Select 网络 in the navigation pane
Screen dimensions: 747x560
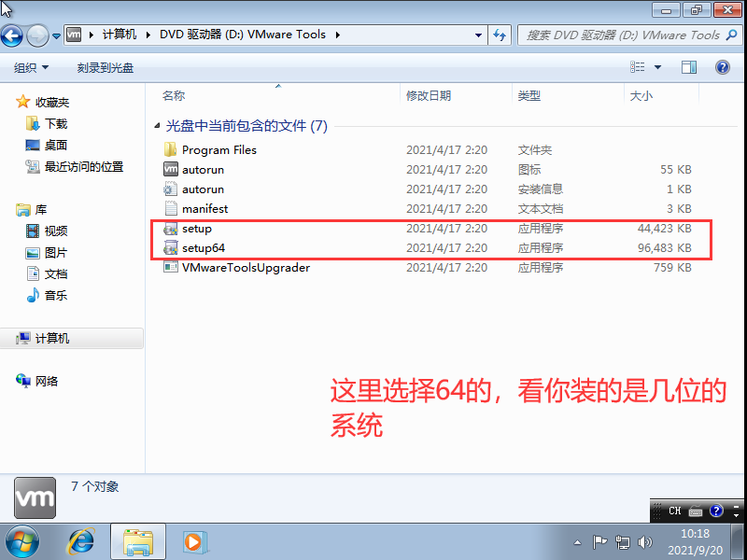coord(37,381)
